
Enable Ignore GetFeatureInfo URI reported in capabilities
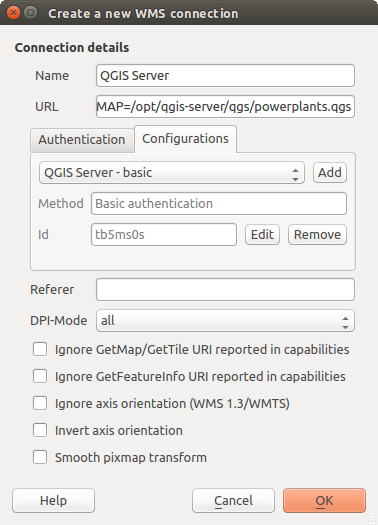click(x=40, y=376)
